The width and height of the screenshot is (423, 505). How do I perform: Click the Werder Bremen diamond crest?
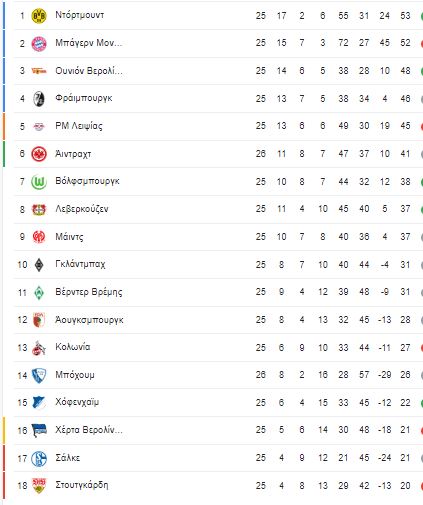[x=39, y=293]
